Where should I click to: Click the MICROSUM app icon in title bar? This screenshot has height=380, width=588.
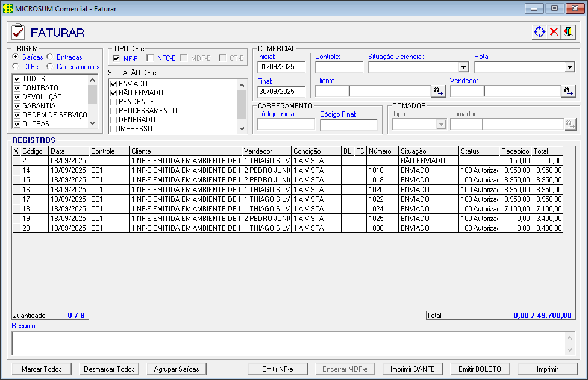pos(7,9)
